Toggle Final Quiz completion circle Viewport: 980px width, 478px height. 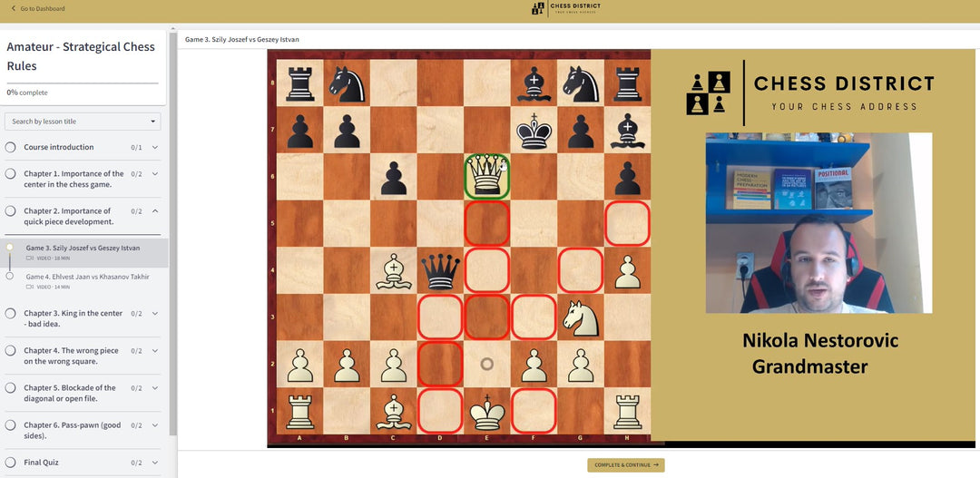[11, 463]
